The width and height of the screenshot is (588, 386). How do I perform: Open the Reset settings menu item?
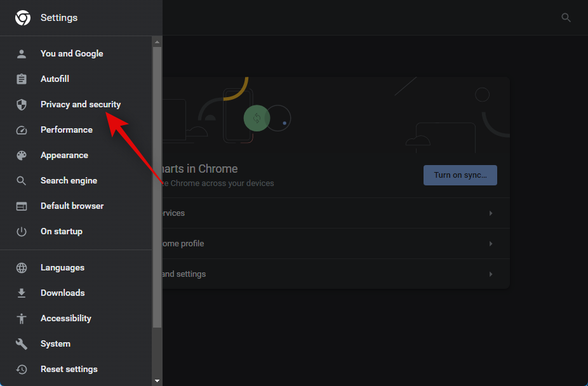(69, 369)
